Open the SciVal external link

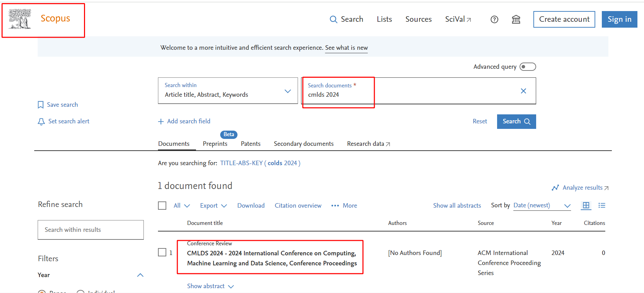(x=458, y=19)
